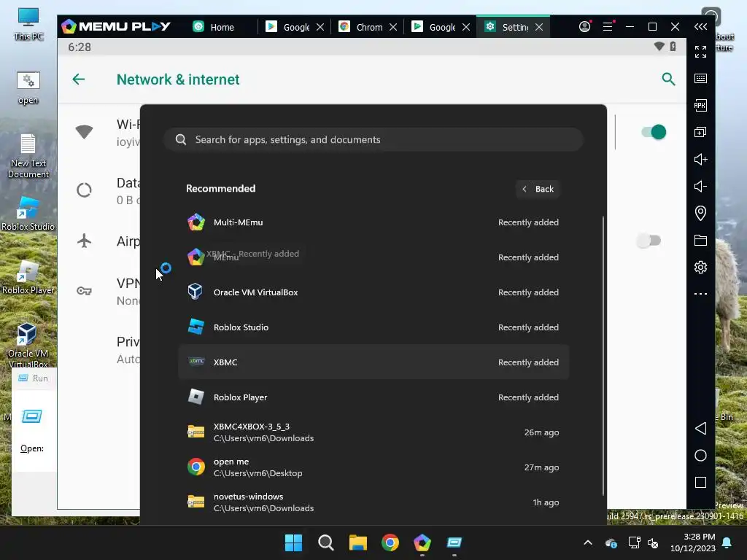Tap the Android recents square button
Image resolution: width=747 pixels, height=560 pixels.
[x=700, y=483]
